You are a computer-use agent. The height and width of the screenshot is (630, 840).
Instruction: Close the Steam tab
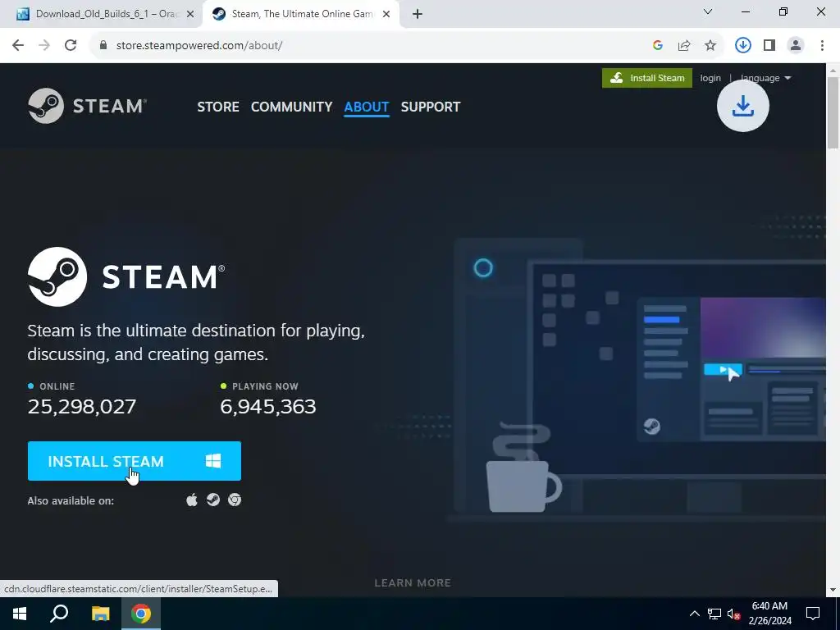386,14
